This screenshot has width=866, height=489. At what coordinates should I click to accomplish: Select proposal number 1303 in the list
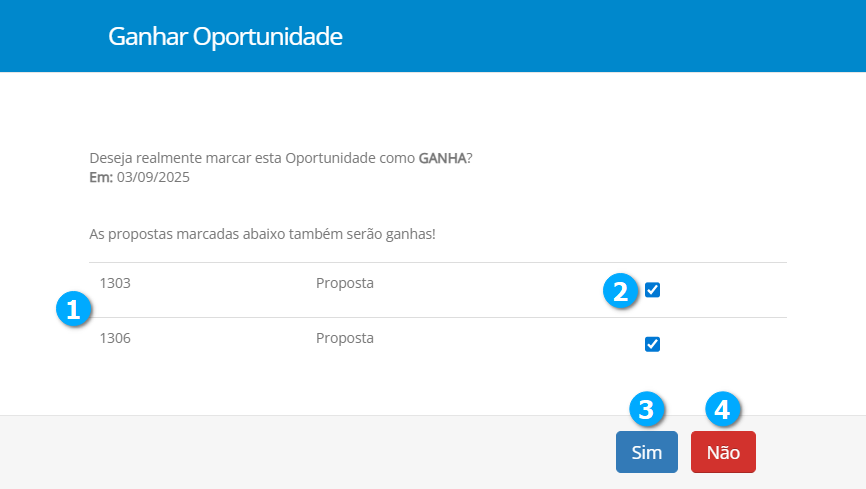click(115, 283)
